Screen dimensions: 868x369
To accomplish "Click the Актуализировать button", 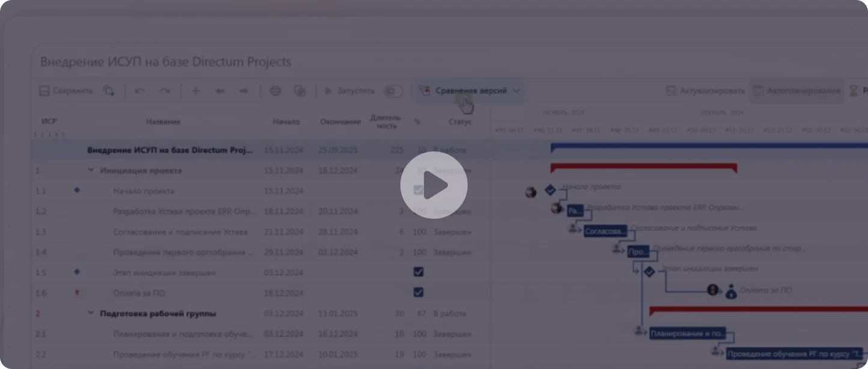I will point(706,91).
